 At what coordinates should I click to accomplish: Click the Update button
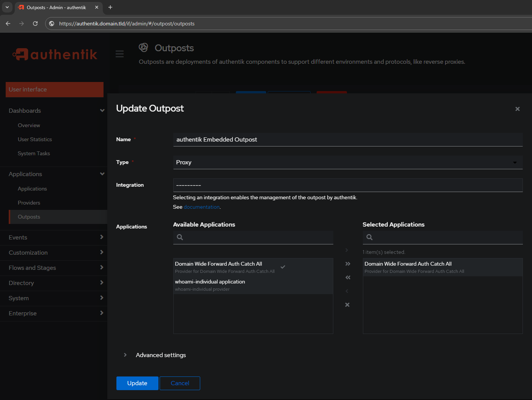click(137, 383)
